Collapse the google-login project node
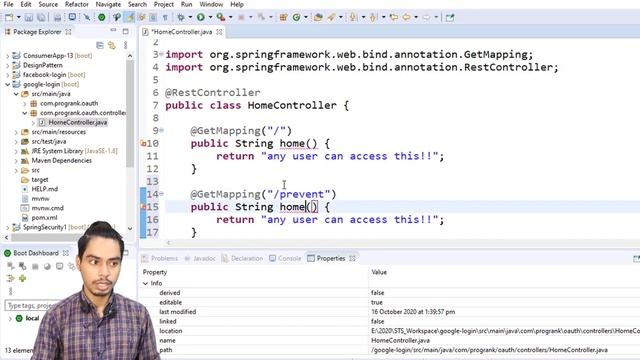Image resolution: width=640 pixels, height=360 pixels. [x=8, y=84]
